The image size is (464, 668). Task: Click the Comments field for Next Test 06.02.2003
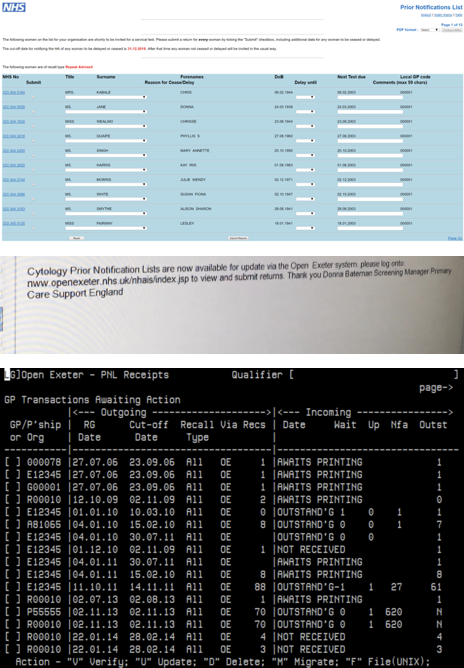point(370,97)
